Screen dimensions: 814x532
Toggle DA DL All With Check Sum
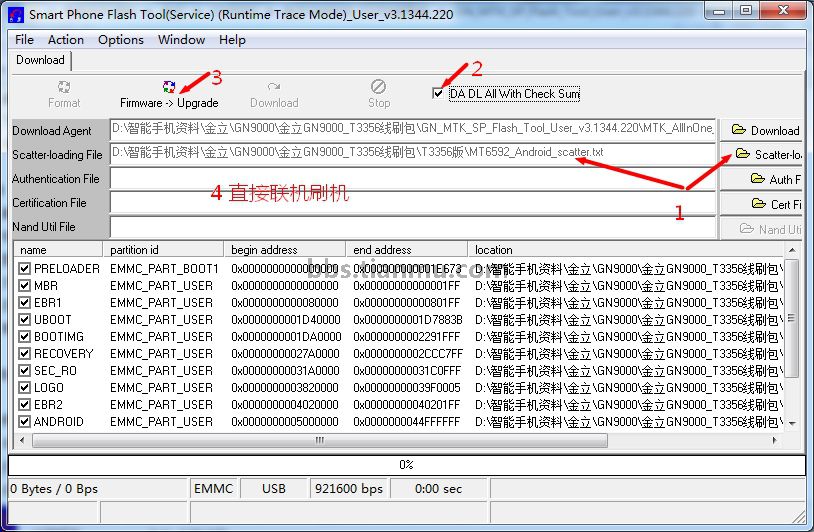[x=438, y=93]
